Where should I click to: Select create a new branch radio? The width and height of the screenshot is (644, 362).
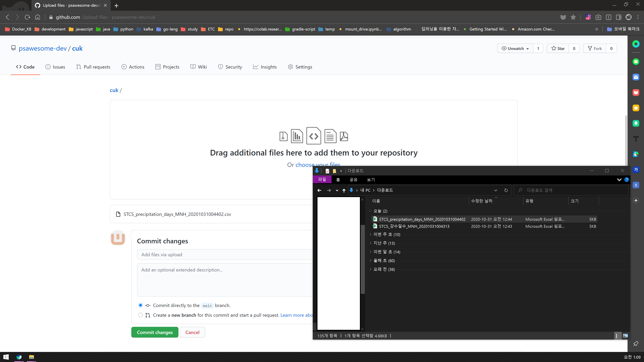[x=141, y=315]
